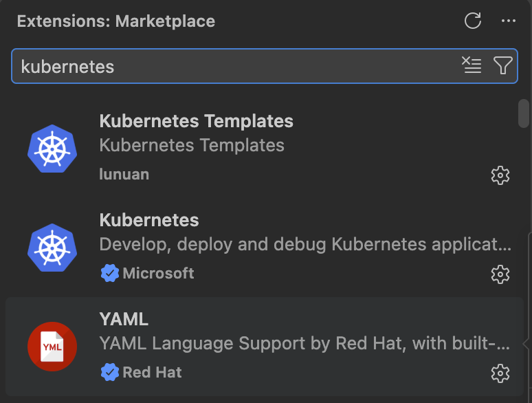Click the Microsoft publisher name
This screenshot has height=403, width=532.
[x=158, y=273]
